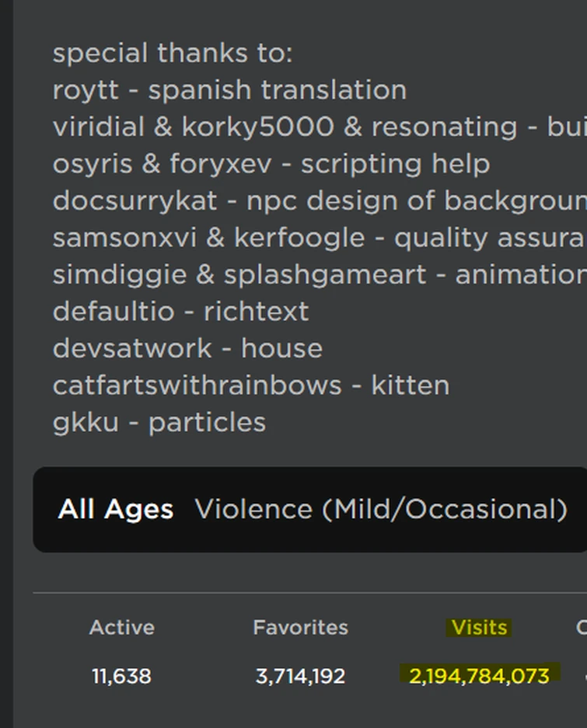Click the gkku particles credit line

coord(159,422)
